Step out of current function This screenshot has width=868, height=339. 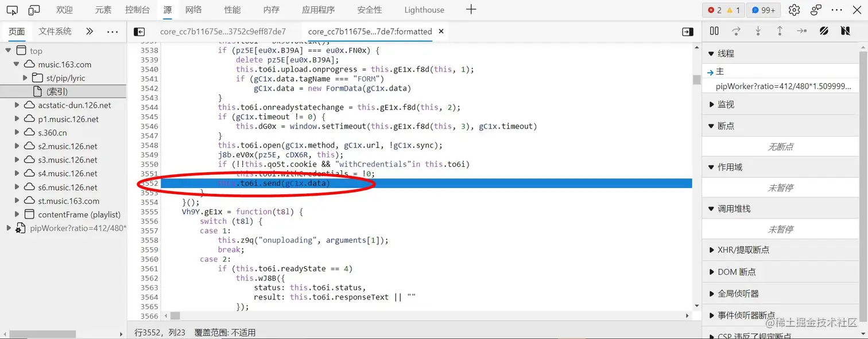(x=780, y=31)
